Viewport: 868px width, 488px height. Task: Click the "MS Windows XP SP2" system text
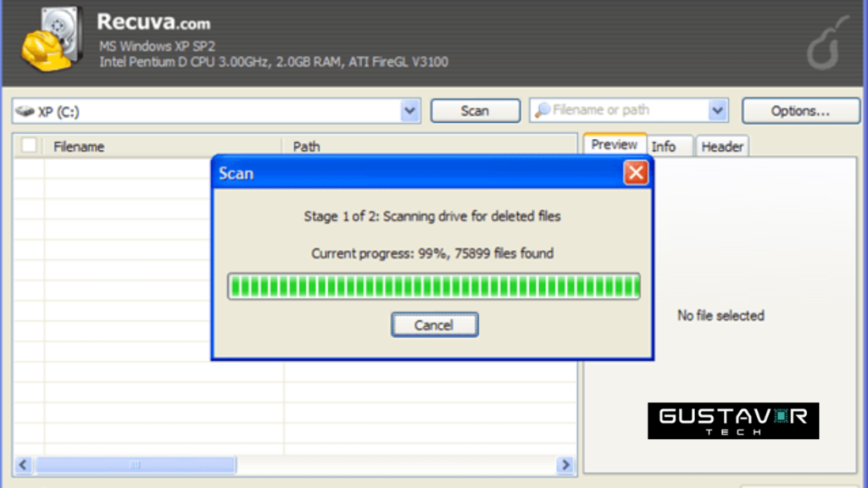[x=157, y=47]
